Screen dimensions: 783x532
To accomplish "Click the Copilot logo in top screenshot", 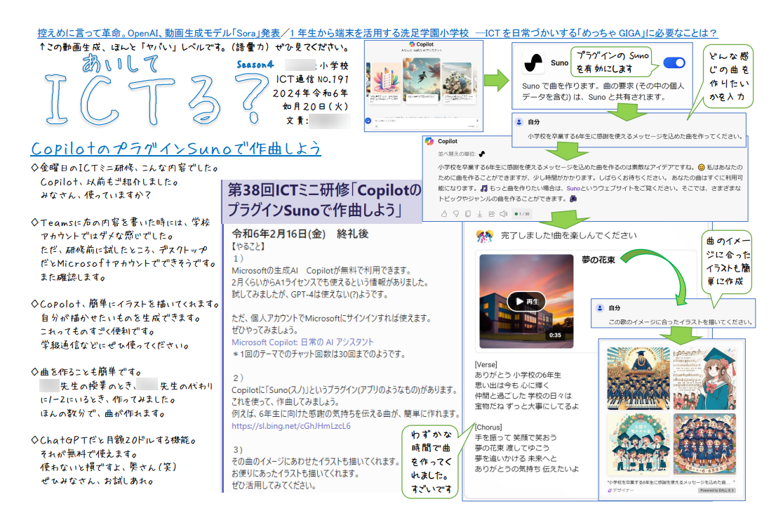I will coord(412,44).
